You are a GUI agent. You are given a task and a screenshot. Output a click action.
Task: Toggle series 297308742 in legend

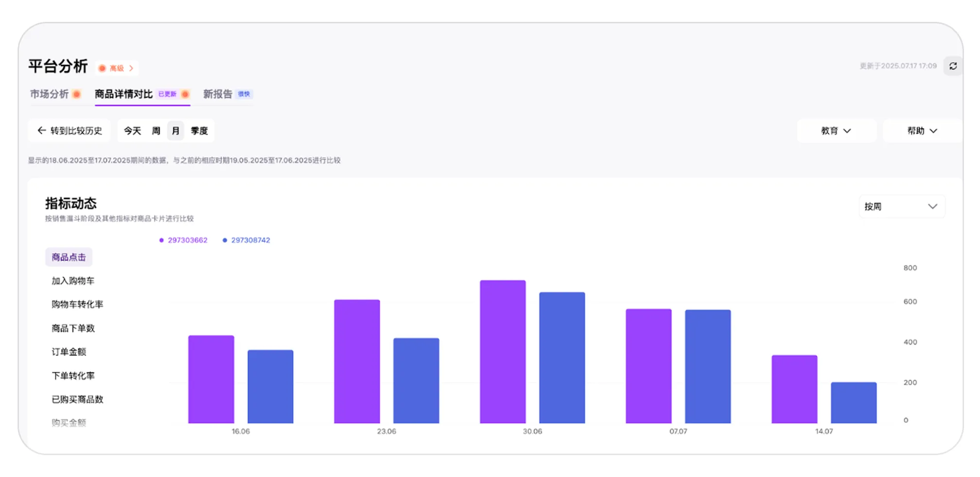(246, 240)
